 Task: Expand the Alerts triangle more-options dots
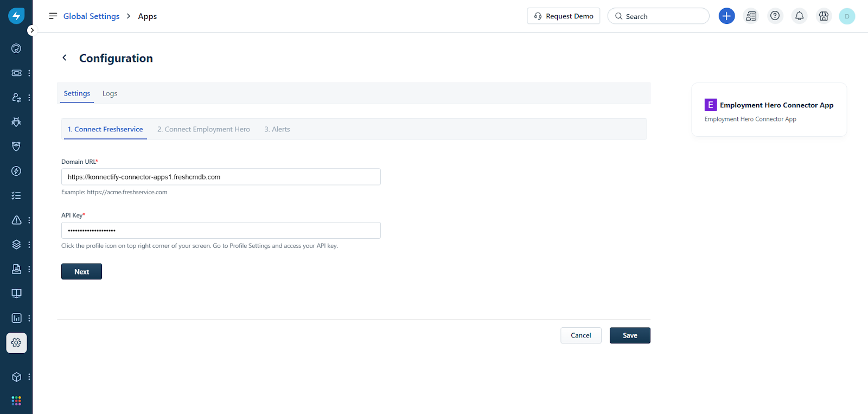(29, 220)
